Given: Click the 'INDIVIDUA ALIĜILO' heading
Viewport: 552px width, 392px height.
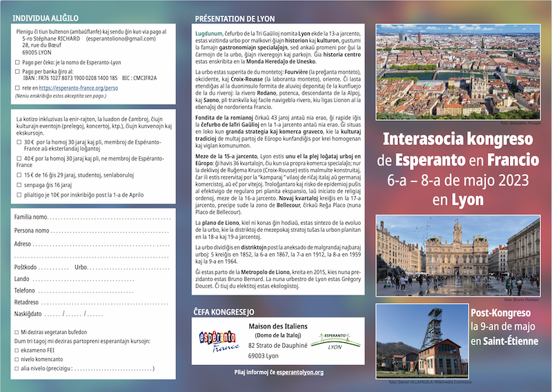Looking at the screenshot, I should tap(46, 19).
